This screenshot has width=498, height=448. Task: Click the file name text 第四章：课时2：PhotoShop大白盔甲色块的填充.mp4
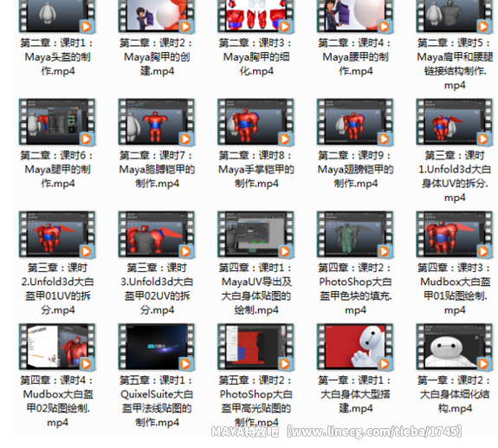point(355,289)
